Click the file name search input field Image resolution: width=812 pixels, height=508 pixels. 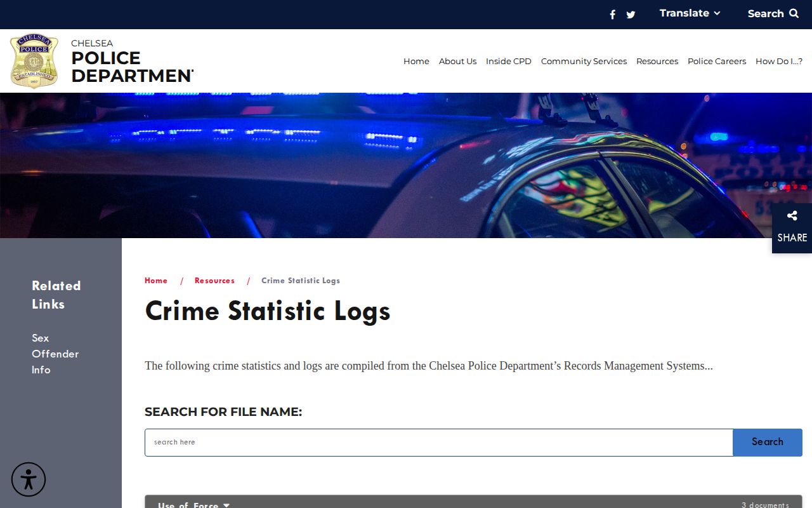[x=439, y=443]
